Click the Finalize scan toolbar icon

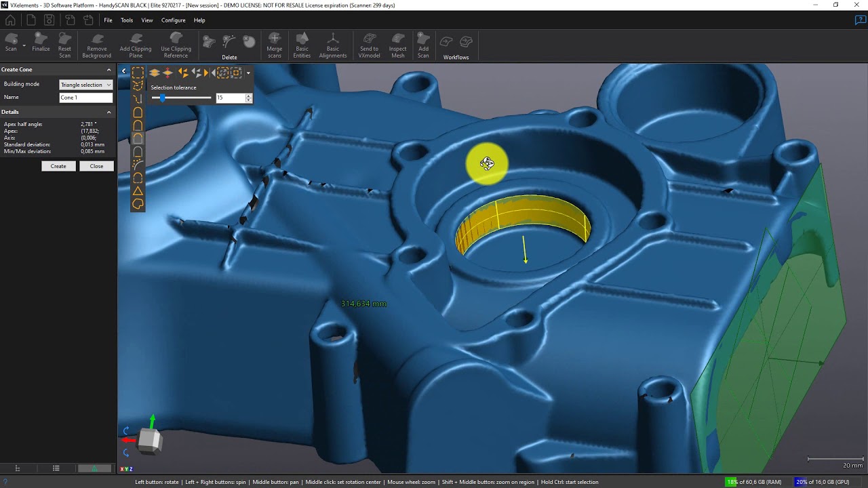(41, 43)
